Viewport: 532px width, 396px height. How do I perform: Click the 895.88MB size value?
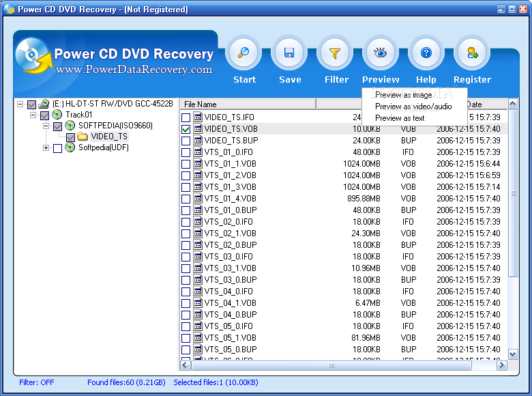[364, 198]
